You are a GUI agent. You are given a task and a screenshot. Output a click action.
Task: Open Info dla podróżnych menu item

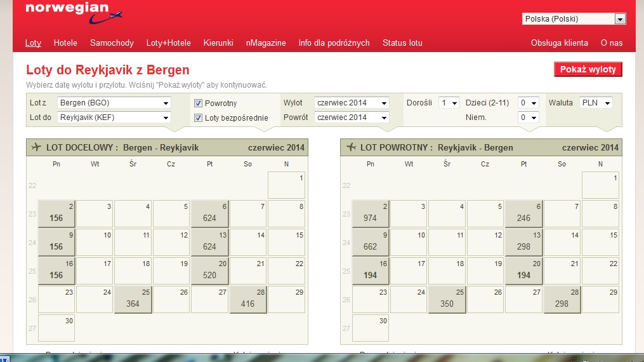(334, 43)
